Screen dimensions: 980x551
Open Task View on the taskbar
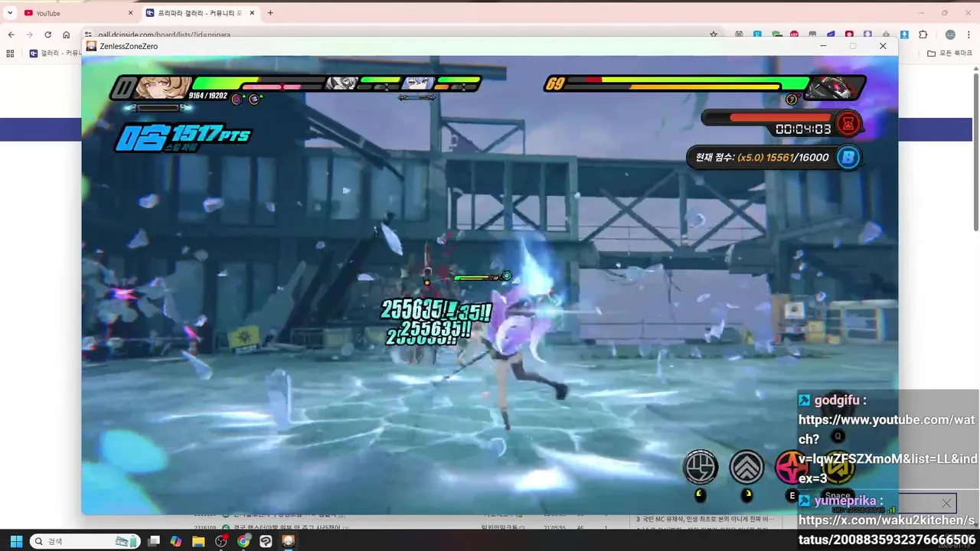point(154,541)
